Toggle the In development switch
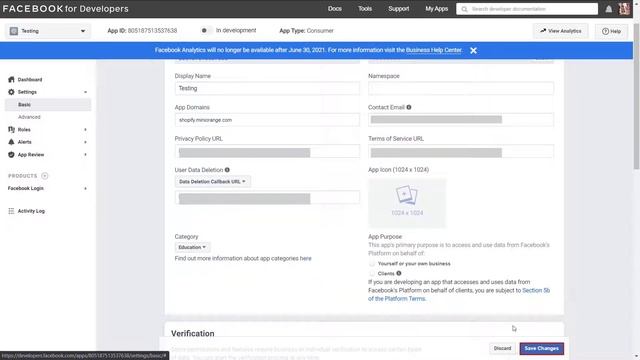The image size is (640, 360). pos(206,31)
